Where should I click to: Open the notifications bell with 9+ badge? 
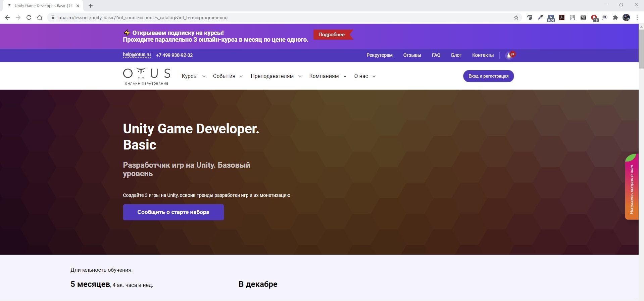[x=510, y=55]
